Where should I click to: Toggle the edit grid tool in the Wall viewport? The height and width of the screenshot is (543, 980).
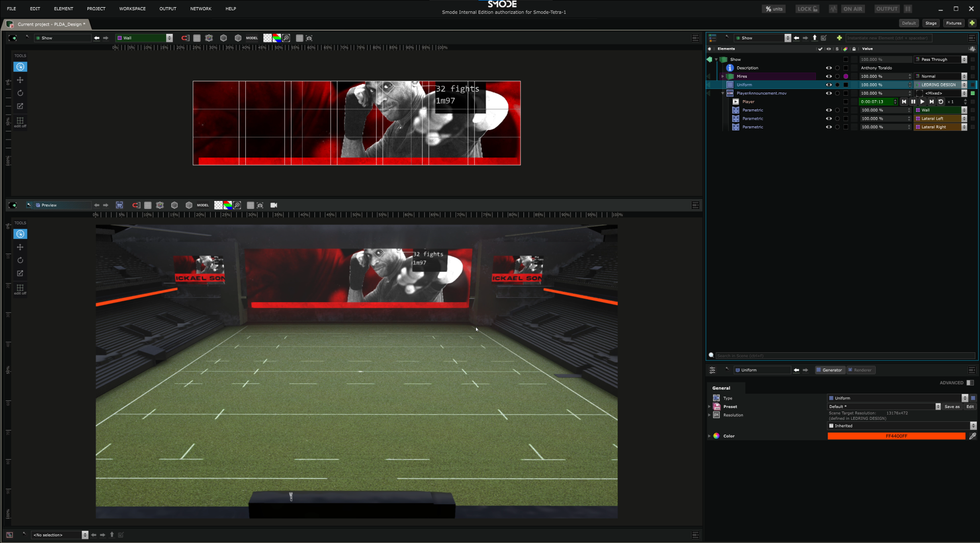(20, 122)
